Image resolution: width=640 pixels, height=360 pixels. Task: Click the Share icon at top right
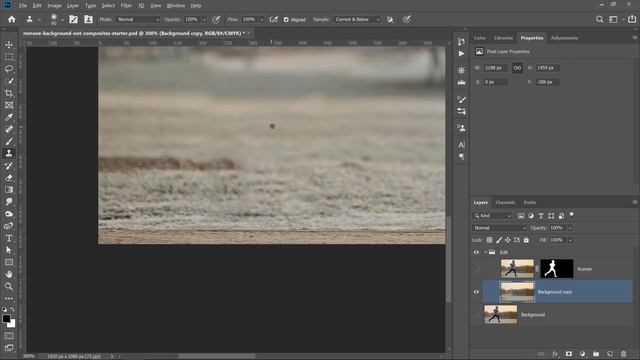[x=632, y=19]
